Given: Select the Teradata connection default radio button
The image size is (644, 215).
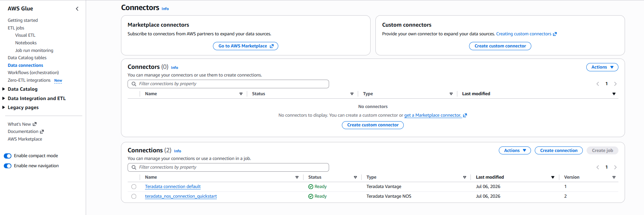Looking at the screenshot, I should pos(134,187).
